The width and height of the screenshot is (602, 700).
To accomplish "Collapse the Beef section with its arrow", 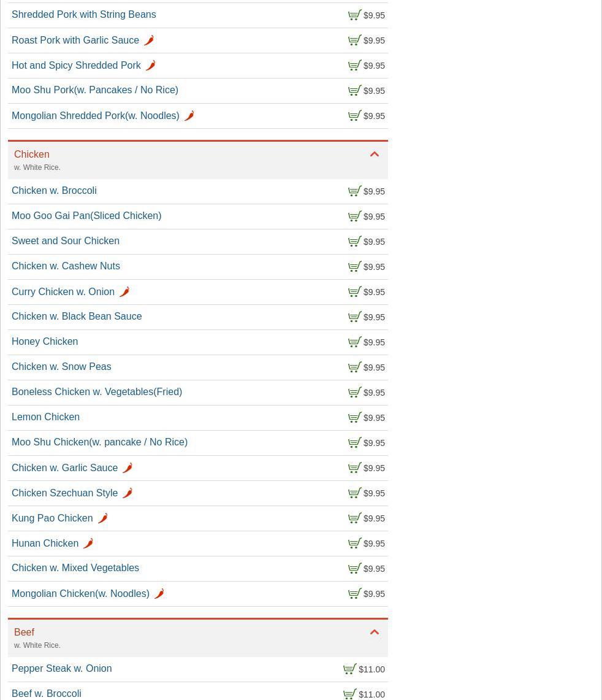I will pyautogui.click(x=374, y=633).
